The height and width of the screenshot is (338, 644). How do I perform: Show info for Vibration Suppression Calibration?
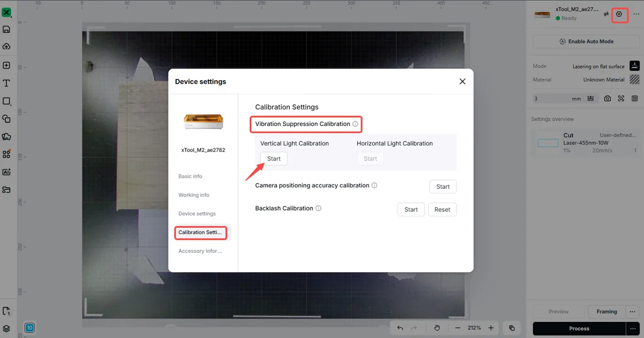pos(355,124)
